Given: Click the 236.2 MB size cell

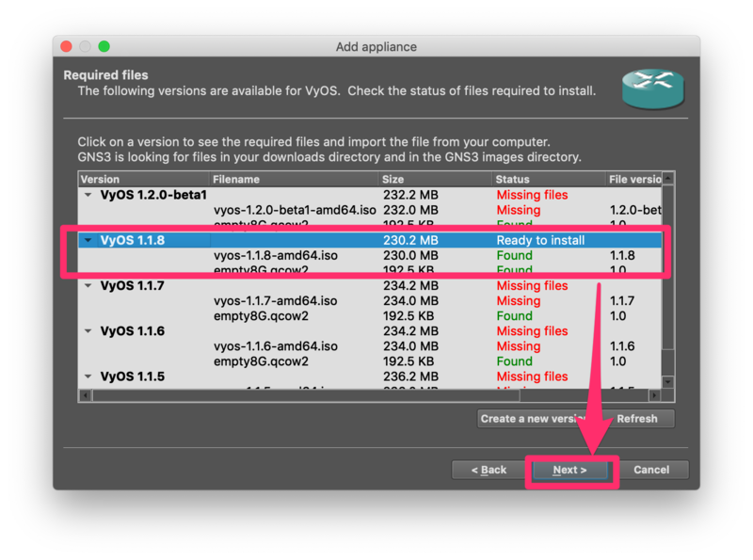Looking at the screenshot, I should click(x=410, y=376).
